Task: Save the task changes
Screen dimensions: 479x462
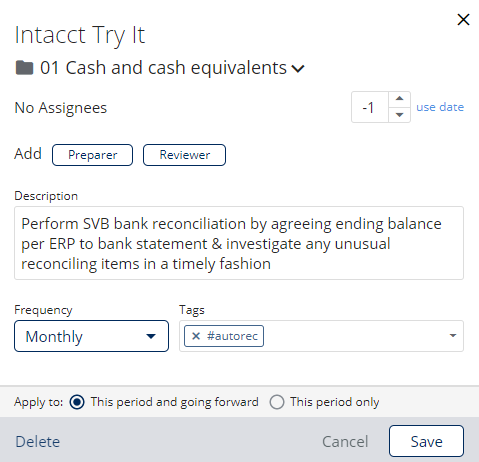Action: click(426, 441)
